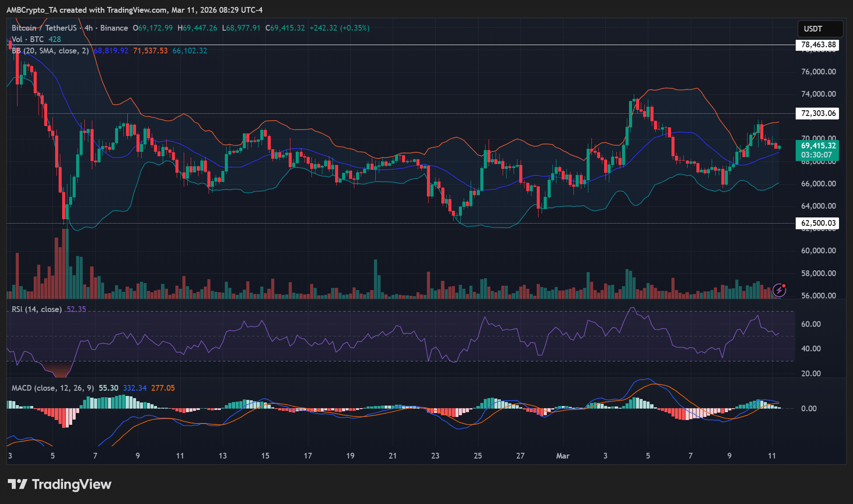Click the 60,000.00 price scale label
Viewport: 853px width, 504px height.
click(818, 251)
